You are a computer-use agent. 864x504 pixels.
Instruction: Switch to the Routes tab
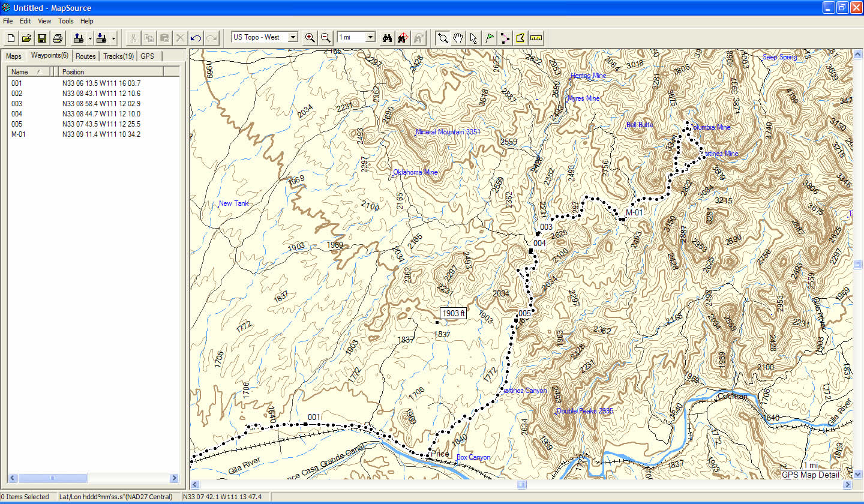coord(86,56)
